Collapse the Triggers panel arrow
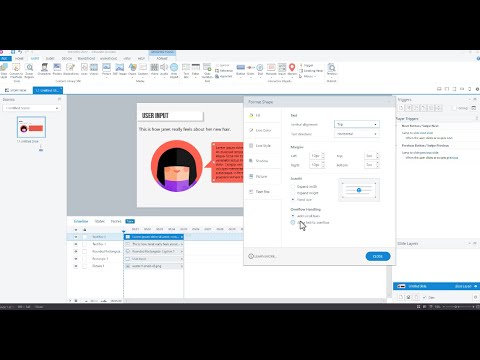This screenshot has width=480, height=360. pos(470,100)
